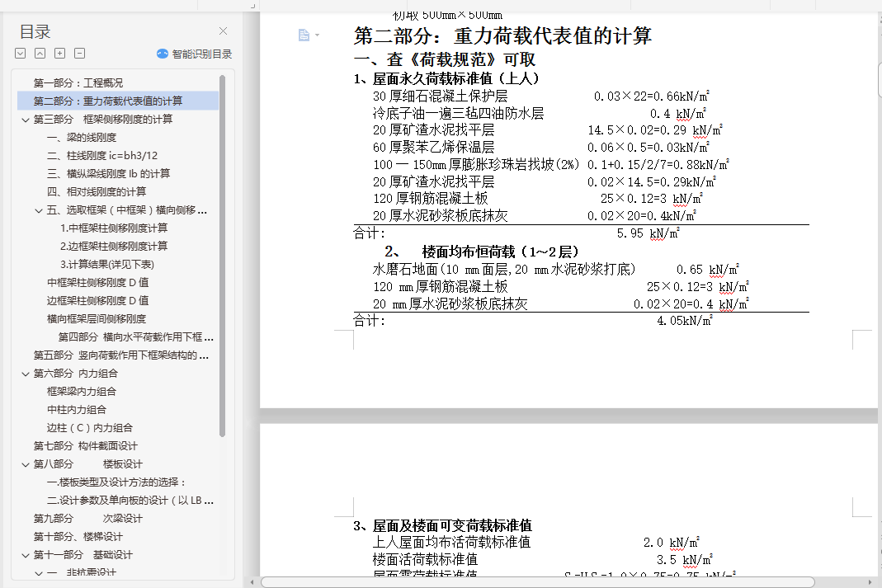The image size is (882, 588).
Task: Jump to 第十部分、楼梯设计
Action: tap(78, 537)
